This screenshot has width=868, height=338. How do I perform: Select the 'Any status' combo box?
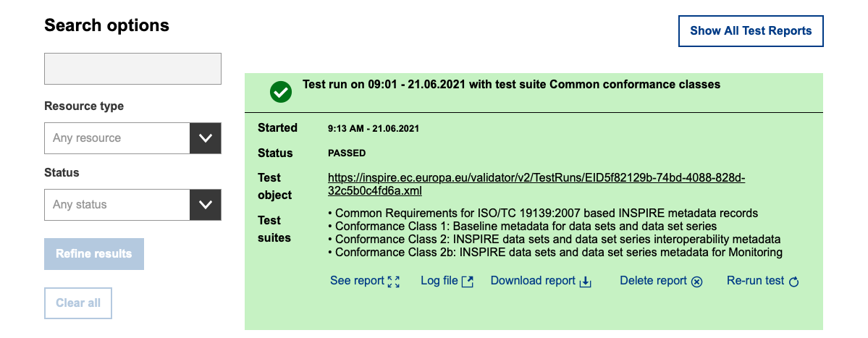[117, 205]
